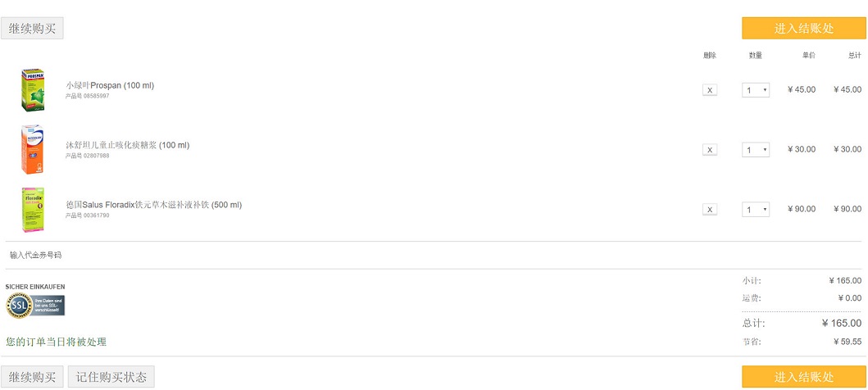The height and width of the screenshot is (390, 868).
Task: Expand quantity selector for 沐舒坦 syrup
Action: click(756, 149)
